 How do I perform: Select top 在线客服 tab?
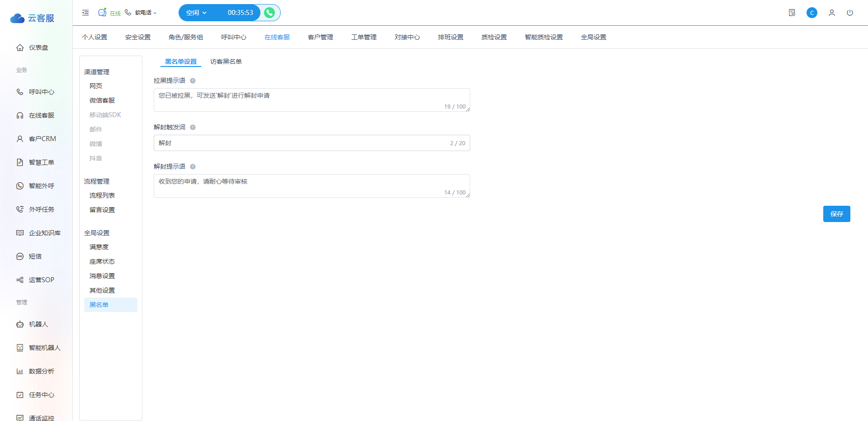point(277,37)
